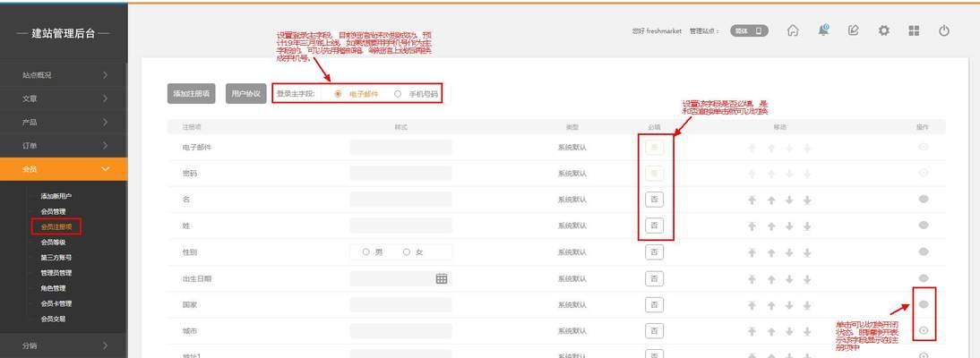Toggle visibility eye for the 姓 row

[x=924, y=225]
